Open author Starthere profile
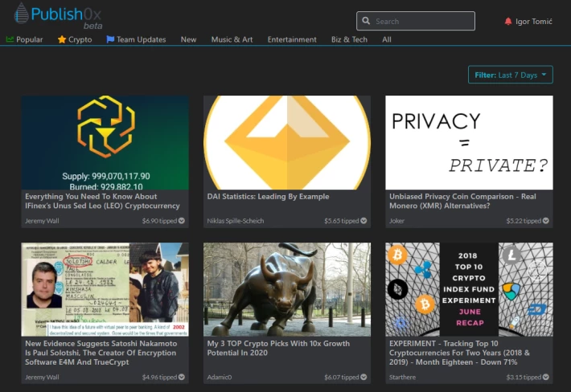Image resolution: width=571 pixels, height=392 pixels. click(x=402, y=377)
